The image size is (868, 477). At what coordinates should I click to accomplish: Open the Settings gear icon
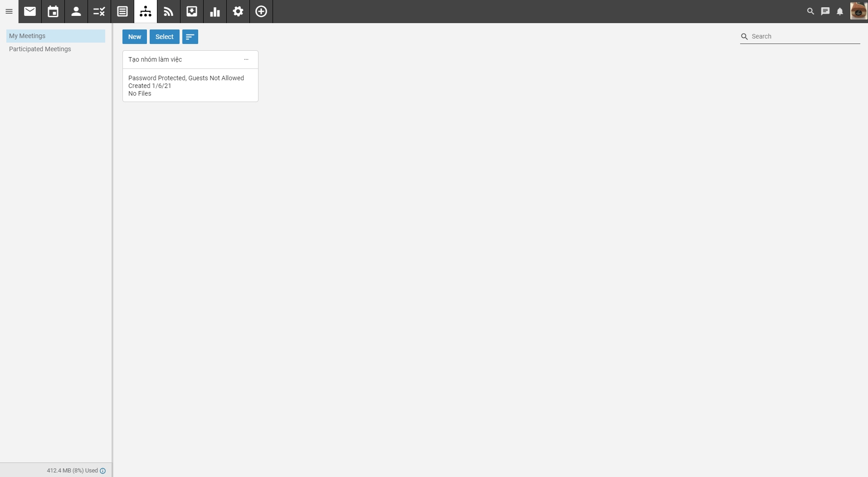coord(238,11)
